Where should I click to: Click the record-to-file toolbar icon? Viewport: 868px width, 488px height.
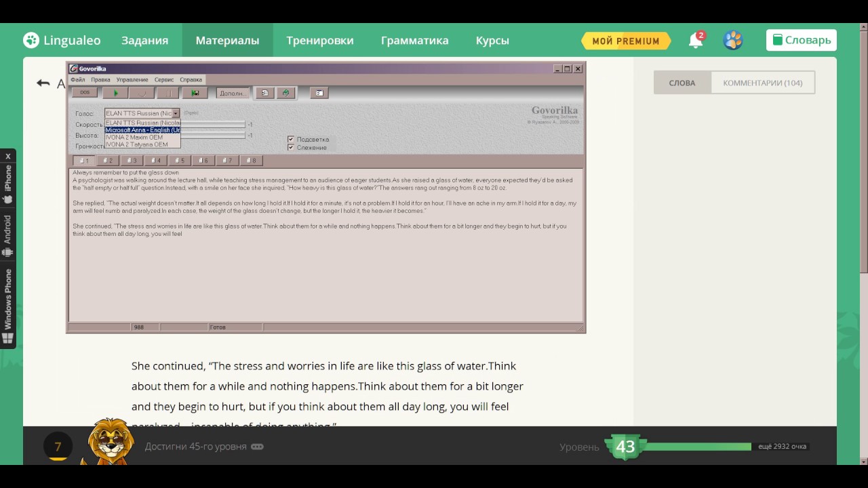coord(195,93)
